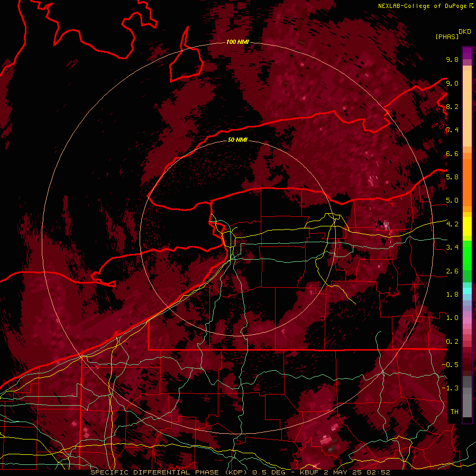Click the 6.6 value on color scale
Screen dimensions: 476x476
tap(452, 153)
